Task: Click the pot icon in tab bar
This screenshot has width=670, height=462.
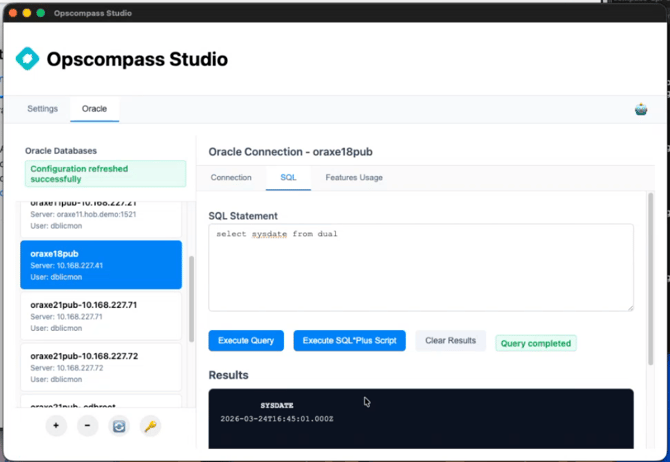Action: coord(641,109)
